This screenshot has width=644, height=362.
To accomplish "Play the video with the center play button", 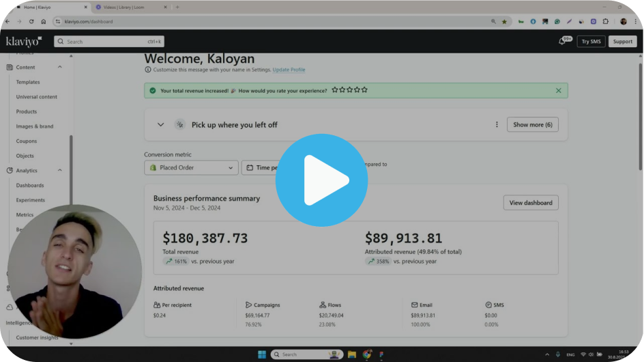I will 321,180.
